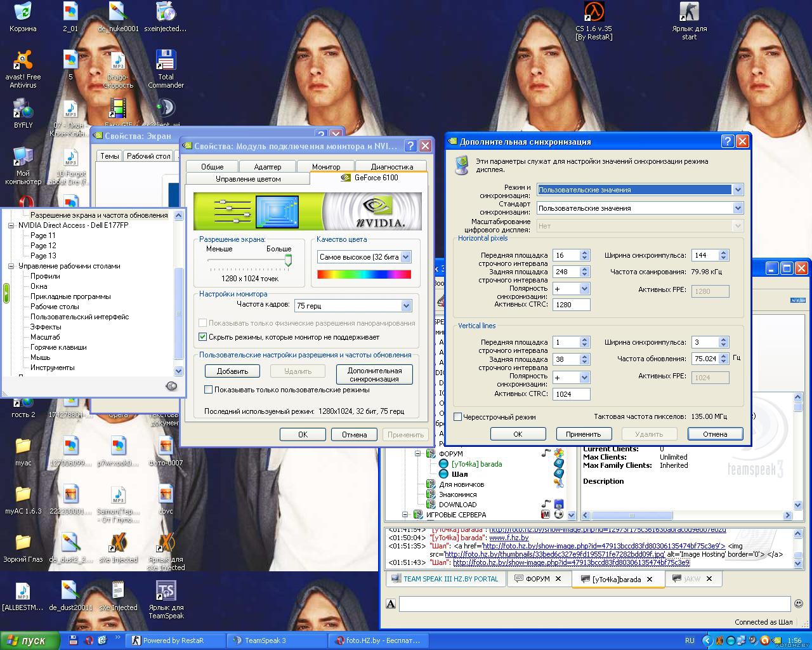The height and width of the screenshot is (650, 812).
Task: Collapse Управление рабочими столами tree node
Action: [11, 266]
